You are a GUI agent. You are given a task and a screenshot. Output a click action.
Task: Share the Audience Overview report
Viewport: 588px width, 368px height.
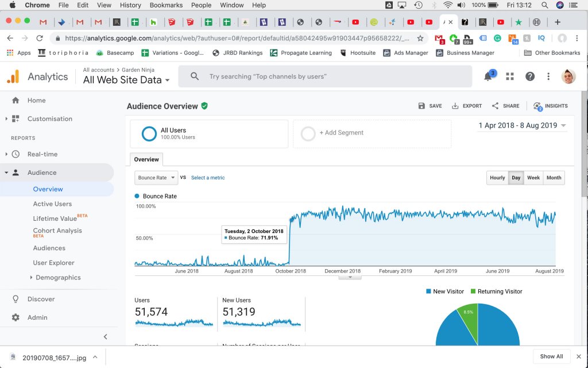[505, 106]
